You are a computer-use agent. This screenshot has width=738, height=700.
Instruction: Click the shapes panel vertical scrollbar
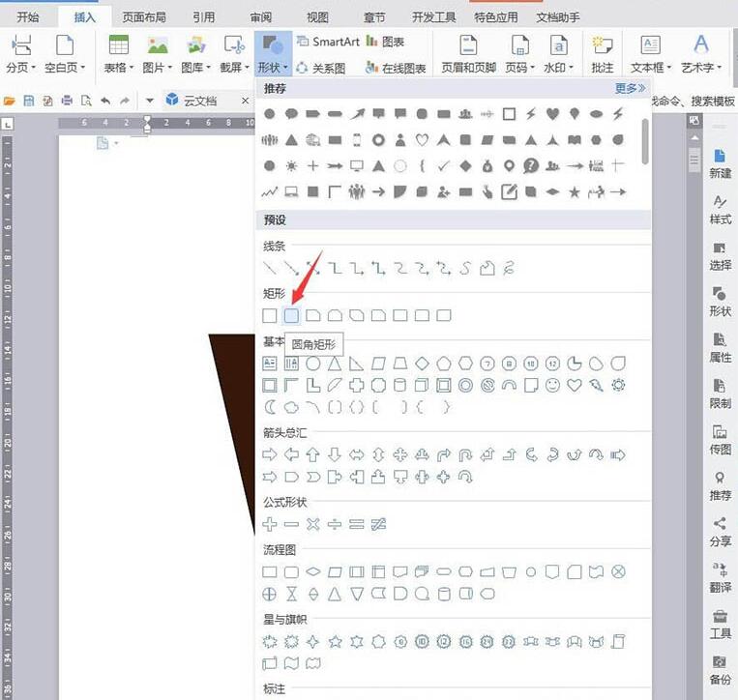(645, 141)
